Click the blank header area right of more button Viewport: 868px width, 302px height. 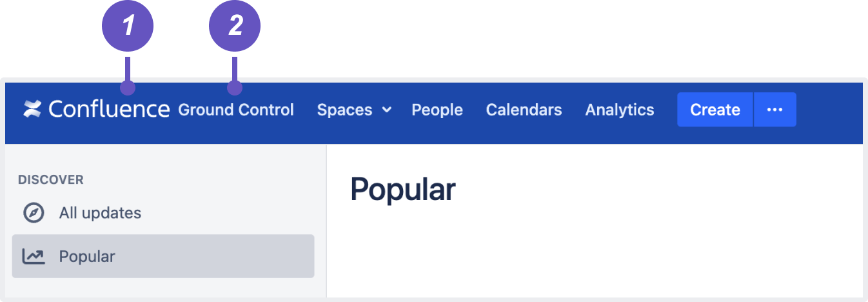point(829,110)
